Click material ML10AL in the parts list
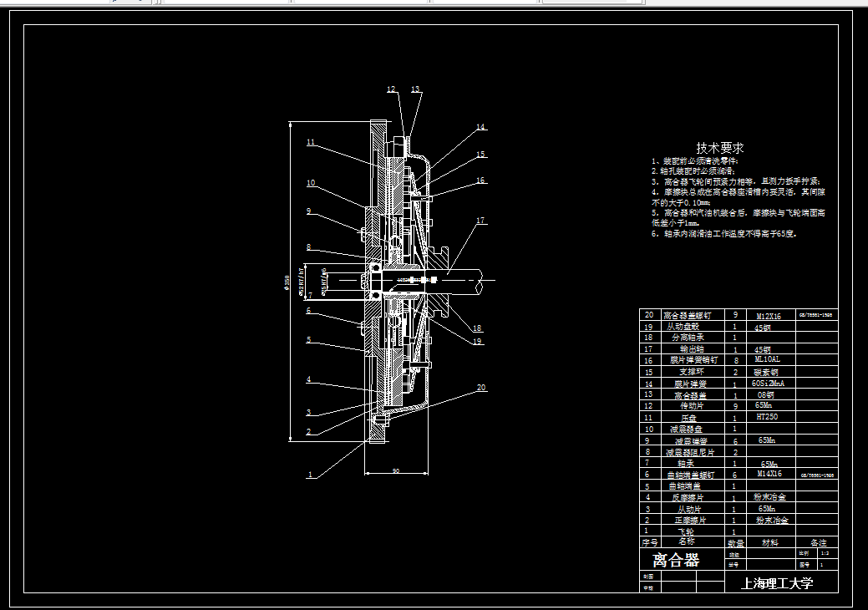This screenshot has width=868, height=610. (x=767, y=359)
